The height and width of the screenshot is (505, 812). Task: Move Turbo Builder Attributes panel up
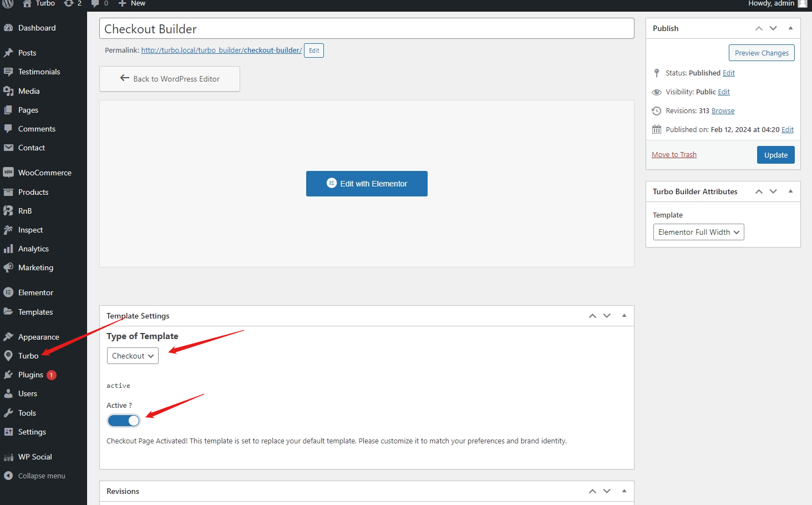(x=759, y=191)
